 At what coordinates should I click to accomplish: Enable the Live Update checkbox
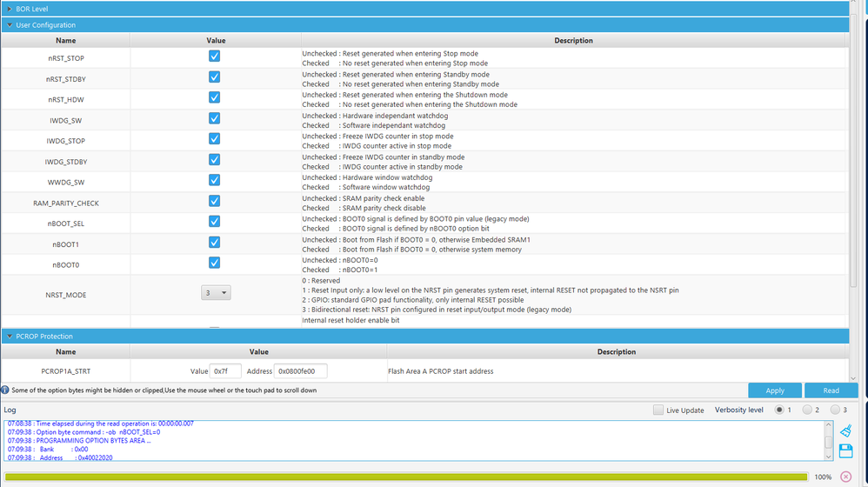pyautogui.click(x=658, y=410)
